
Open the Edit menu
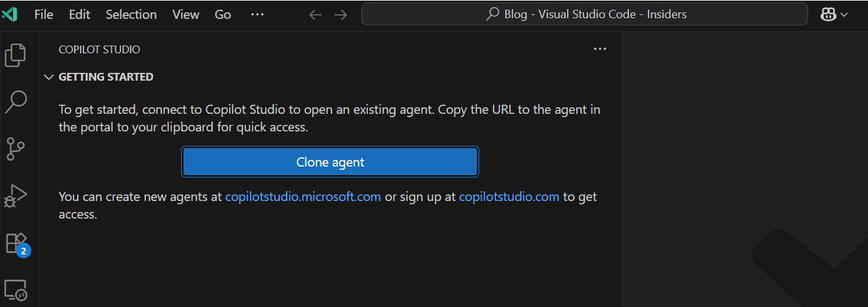pos(79,14)
